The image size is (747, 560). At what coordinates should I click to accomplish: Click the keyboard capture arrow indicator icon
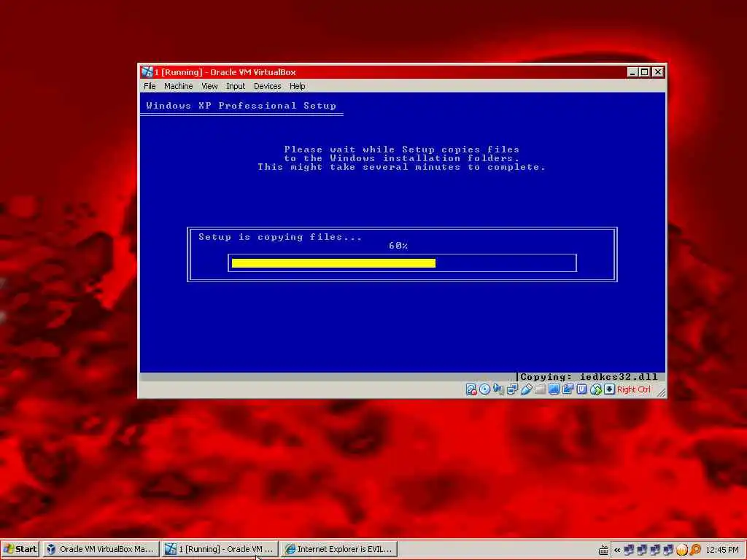tap(609, 389)
